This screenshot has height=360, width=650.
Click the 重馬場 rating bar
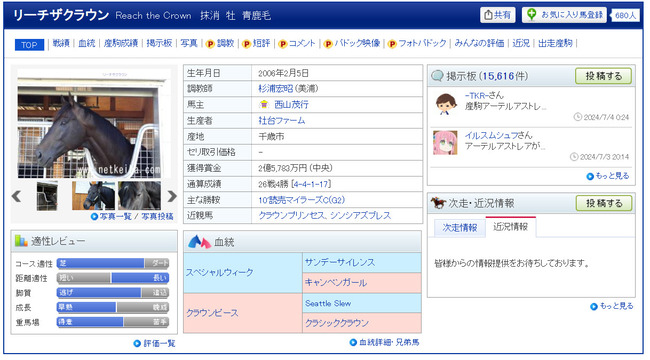(113, 322)
